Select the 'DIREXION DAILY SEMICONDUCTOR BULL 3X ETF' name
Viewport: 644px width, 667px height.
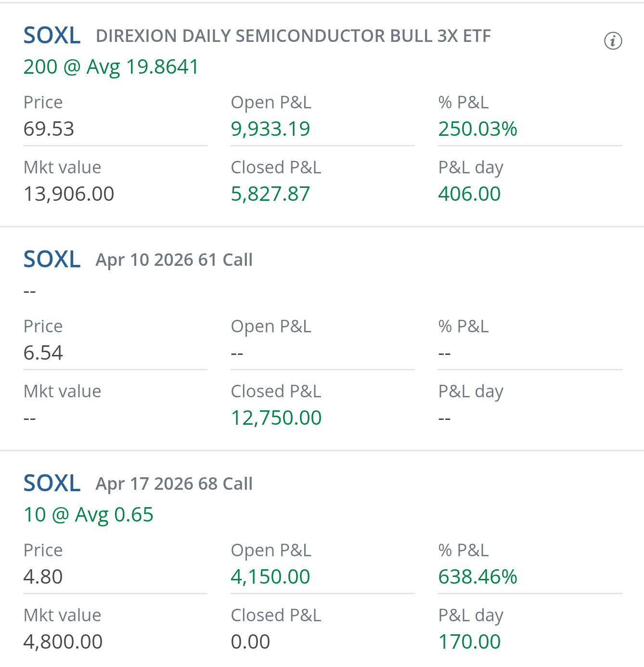click(294, 36)
